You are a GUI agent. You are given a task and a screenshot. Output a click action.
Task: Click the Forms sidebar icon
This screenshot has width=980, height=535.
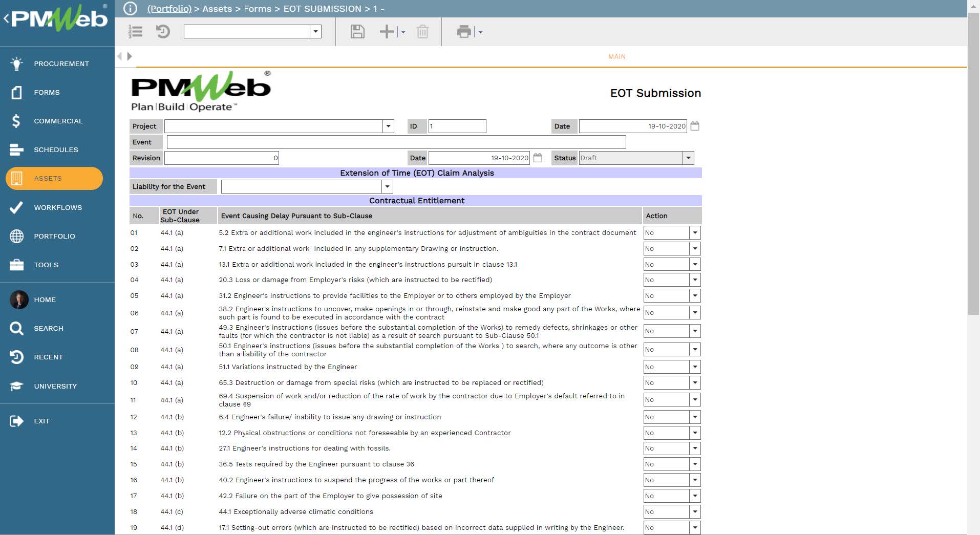tap(16, 92)
